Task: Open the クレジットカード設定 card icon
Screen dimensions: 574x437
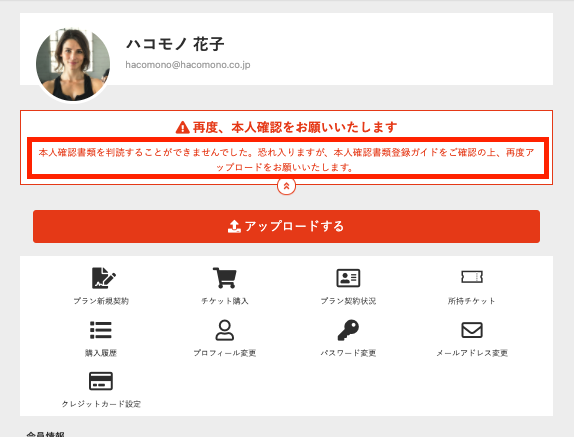Action: pos(101,381)
